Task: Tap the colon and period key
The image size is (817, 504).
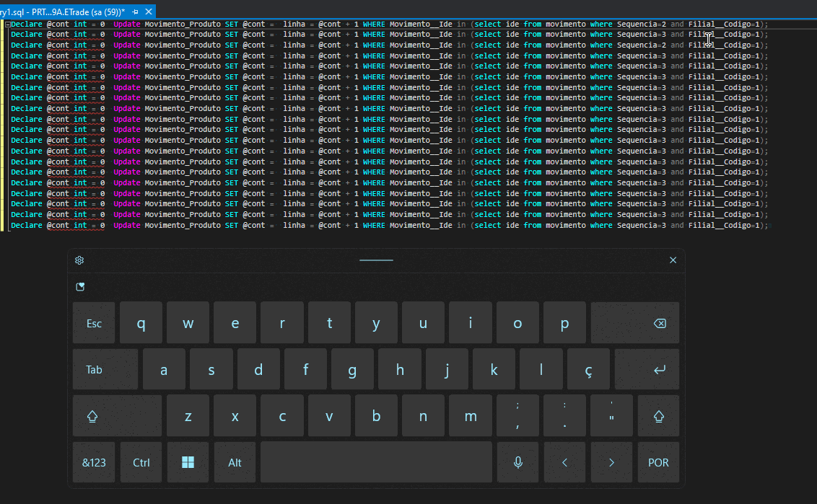Action: coord(565,416)
